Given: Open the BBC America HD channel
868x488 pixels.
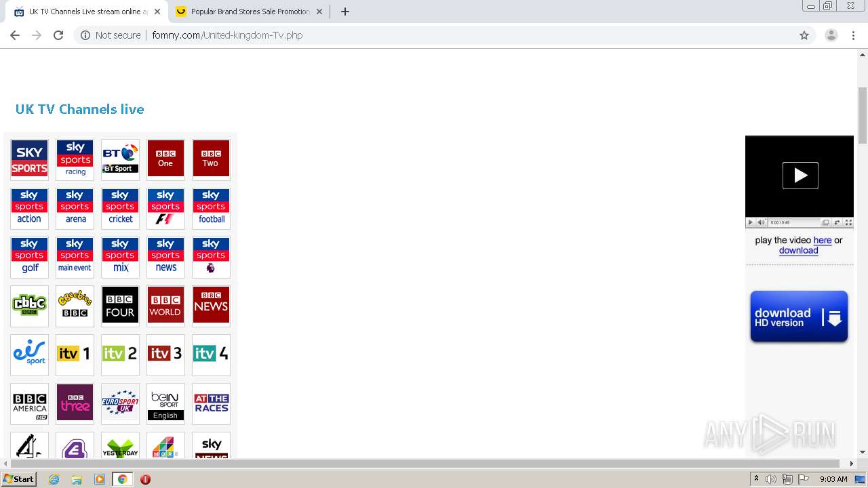Looking at the screenshot, I should coord(29,403).
